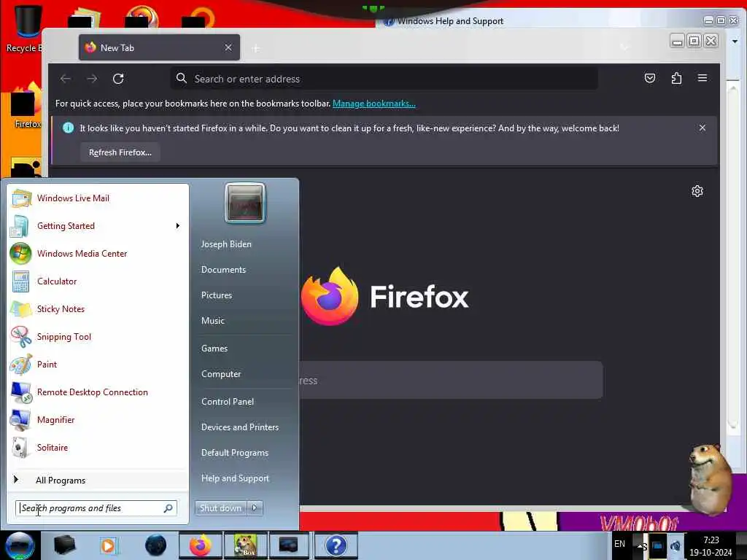Viewport: 747px width, 560px height.
Task: Focus the Search or enter address bar
Action: pyautogui.click(x=384, y=79)
